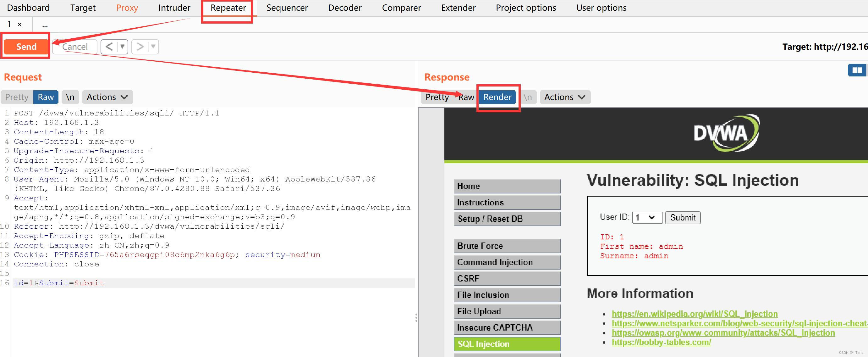Go to previous request with back arrow
The height and width of the screenshot is (357, 868).
pos(109,47)
